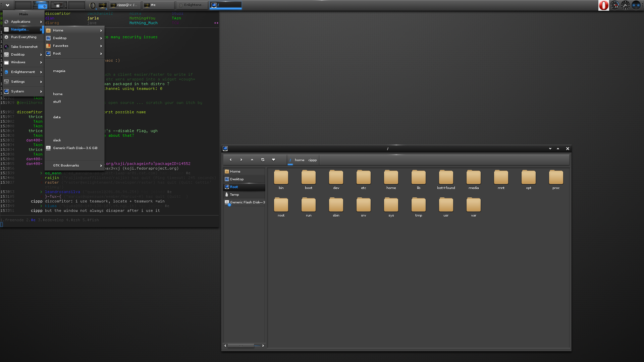Screen dimensions: 644x362
Task: Expand the Home submenu in Navigate menu
Action: tap(74, 31)
